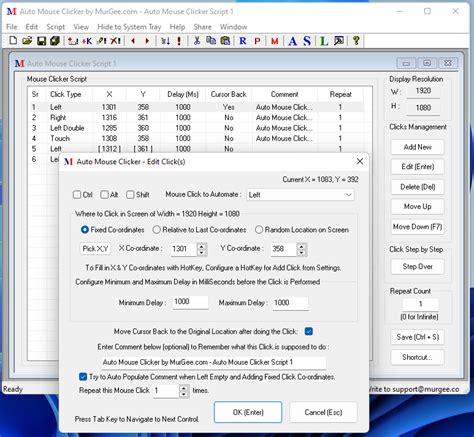Open the Mouse Click to Automate dropdown
The height and width of the screenshot is (437, 474).
click(300, 195)
